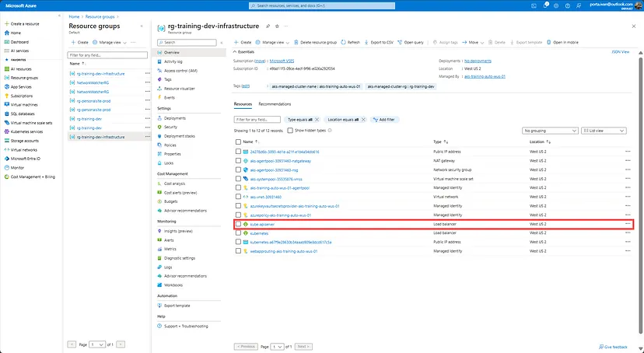Click the resources Filter for any field box

point(257,120)
